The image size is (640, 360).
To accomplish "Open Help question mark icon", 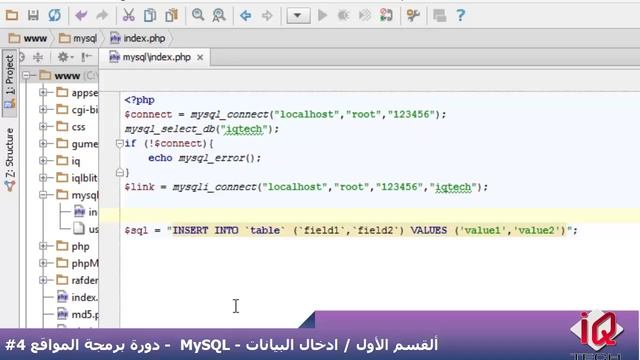I will coord(461,16).
